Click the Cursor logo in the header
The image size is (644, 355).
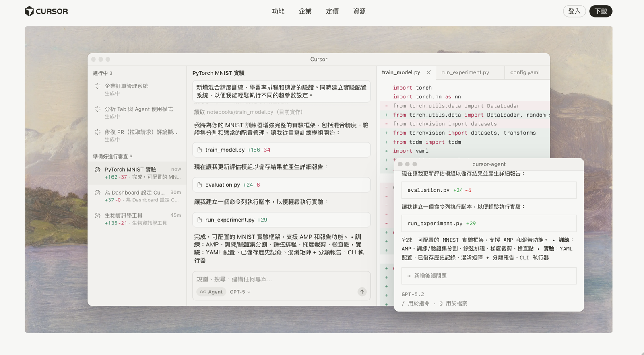[x=46, y=11]
